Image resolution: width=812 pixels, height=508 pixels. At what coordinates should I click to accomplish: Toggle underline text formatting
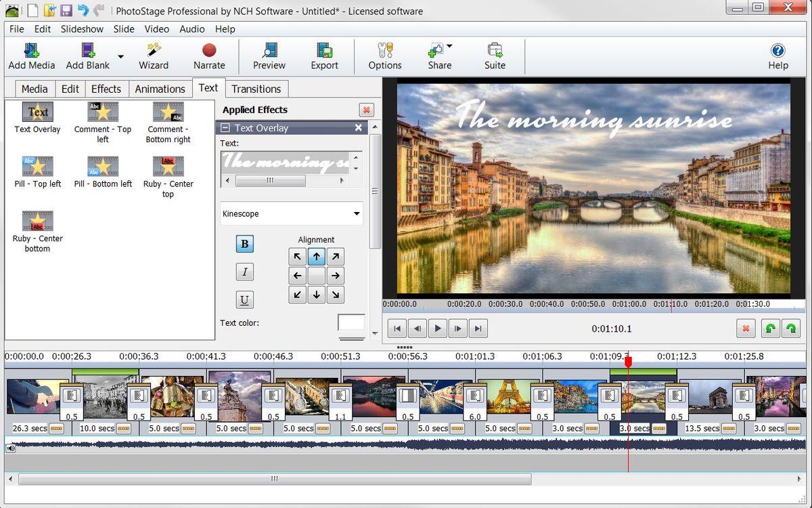(x=244, y=299)
